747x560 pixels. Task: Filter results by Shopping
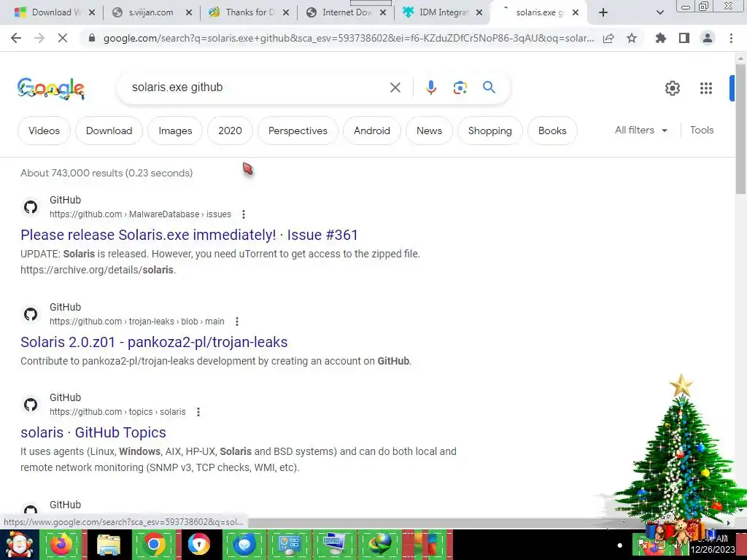tap(489, 131)
